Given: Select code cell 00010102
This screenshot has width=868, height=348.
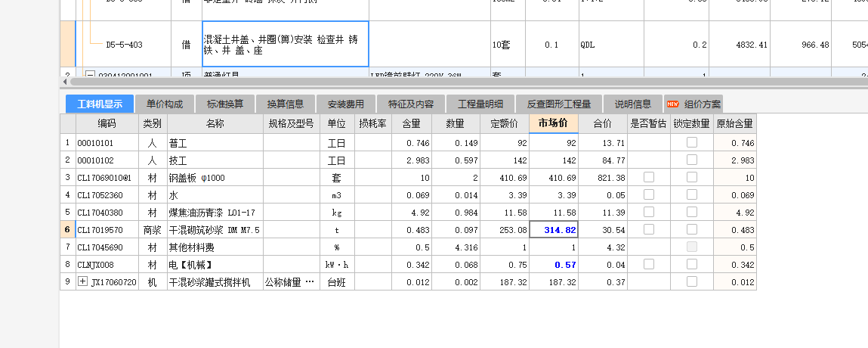Looking at the screenshot, I should [x=107, y=160].
